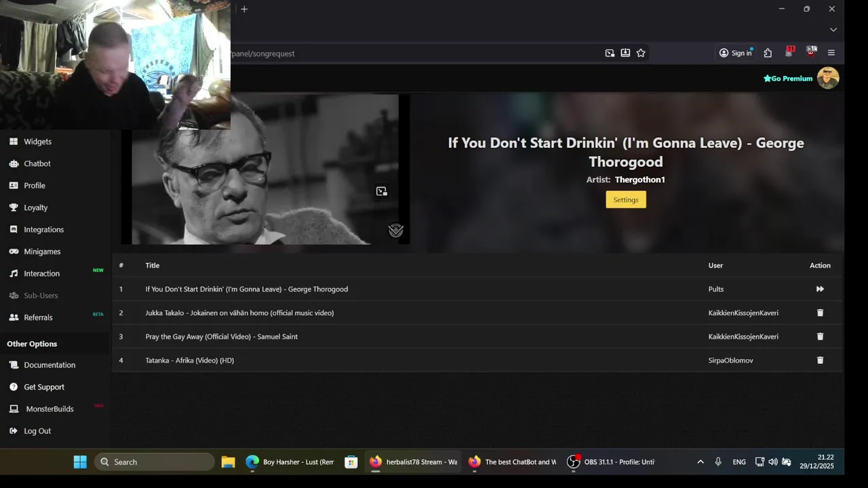The height and width of the screenshot is (488, 868).
Task: Click the Thergothon1 artist name
Action: tap(639, 180)
